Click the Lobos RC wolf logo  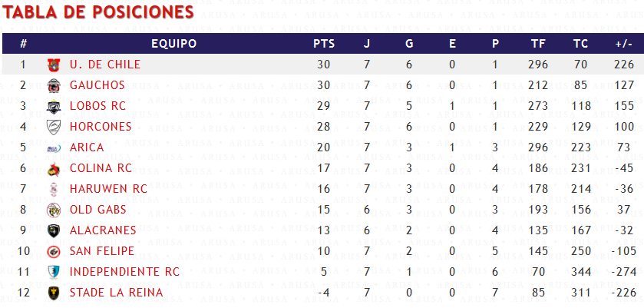tap(54, 107)
